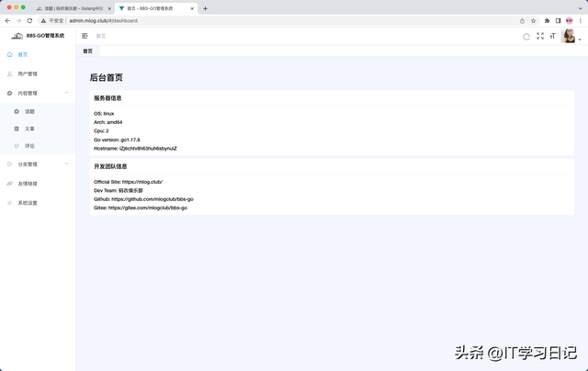Click the tag icon beside 分类管理
Viewport: 588px width, 371px height.
[x=10, y=164]
